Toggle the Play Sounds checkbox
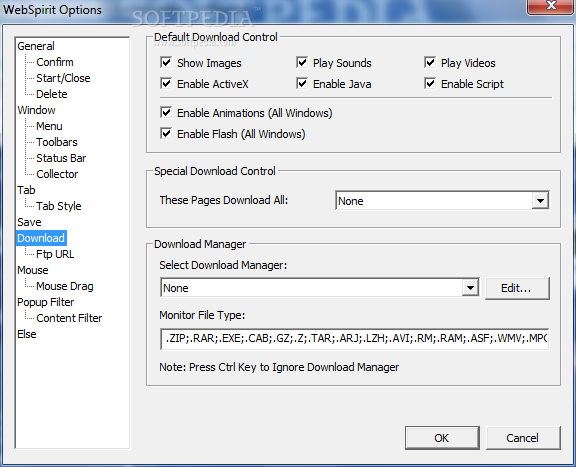 point(302,63)
